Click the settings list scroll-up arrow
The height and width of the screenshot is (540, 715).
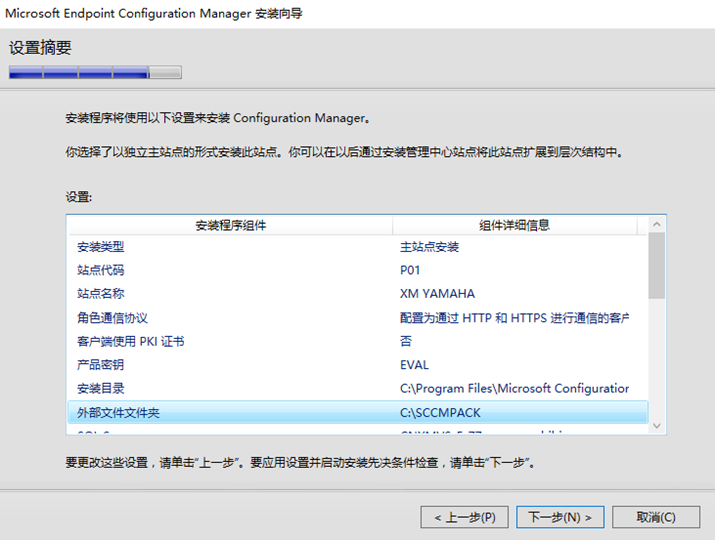(x=657, y=224)
